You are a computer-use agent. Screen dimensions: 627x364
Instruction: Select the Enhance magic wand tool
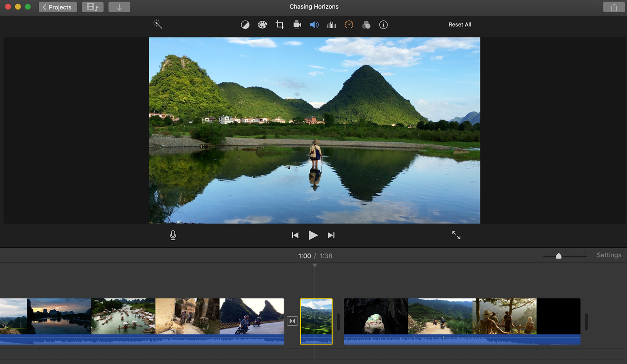point(158,24)
